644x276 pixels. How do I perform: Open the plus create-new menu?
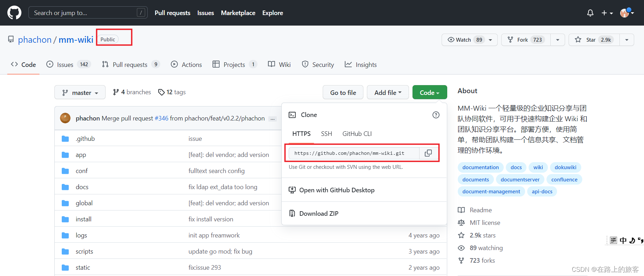(607, 13)
